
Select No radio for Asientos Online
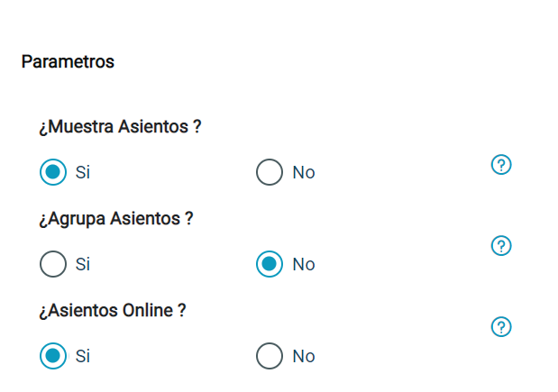tap(270, 356)
